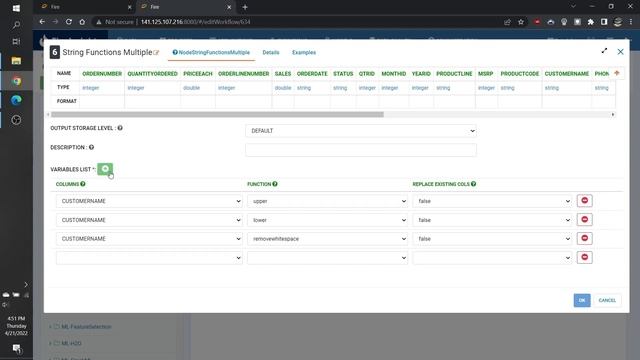Edit the String Functions Multiple node title

(x=156, y=53)
